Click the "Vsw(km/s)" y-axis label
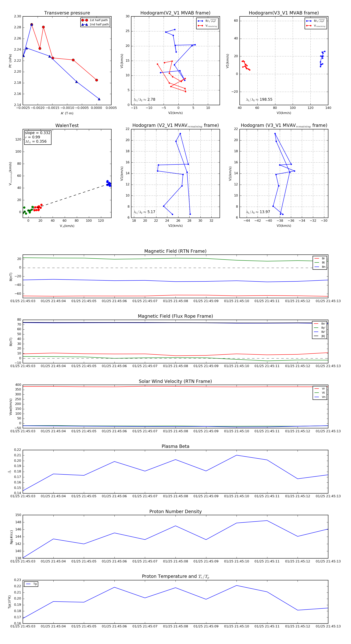The height and width of the screenshot is (644, 351). 11,407
